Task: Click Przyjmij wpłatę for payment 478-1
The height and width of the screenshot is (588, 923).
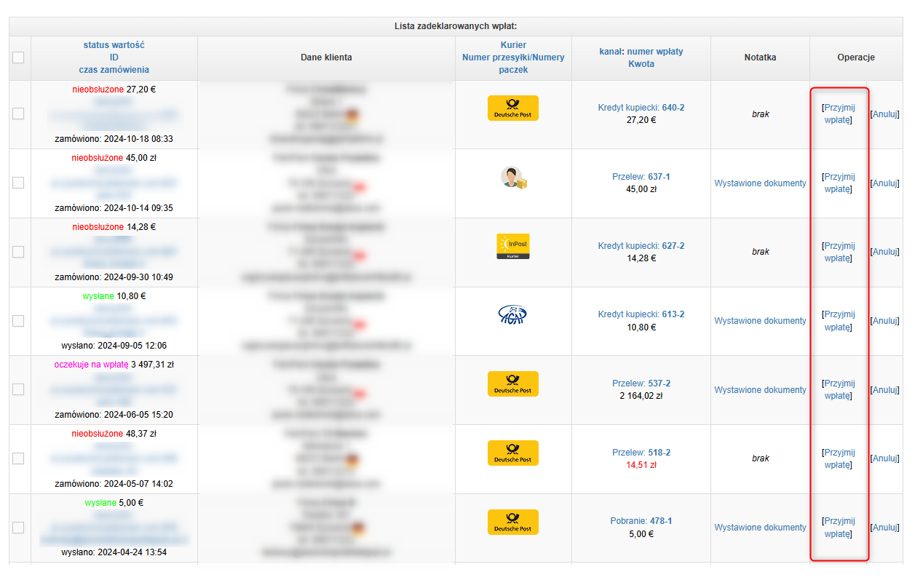Action: 839,528
